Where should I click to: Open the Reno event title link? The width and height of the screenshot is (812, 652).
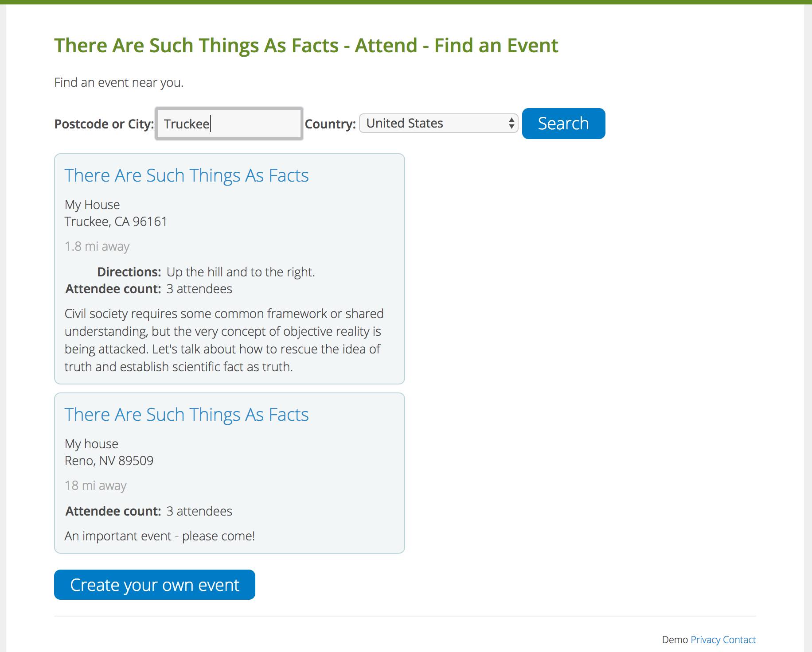[x=186, y=415]
